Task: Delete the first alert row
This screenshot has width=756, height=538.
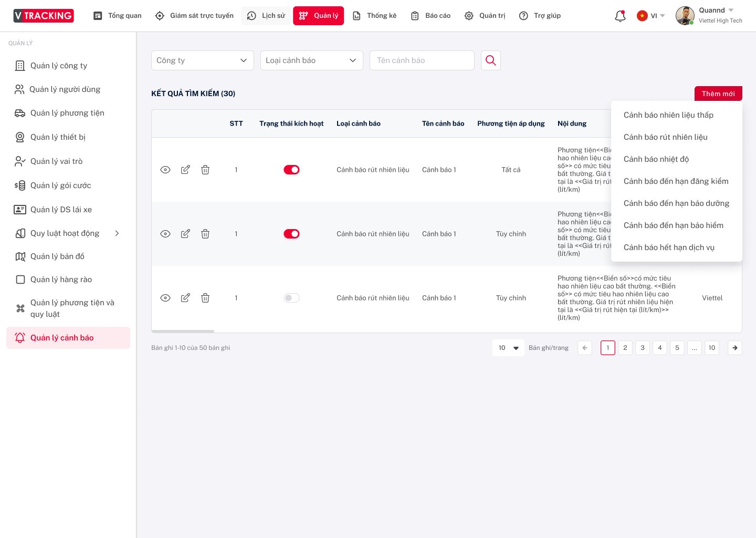Action: click(205, 170)
